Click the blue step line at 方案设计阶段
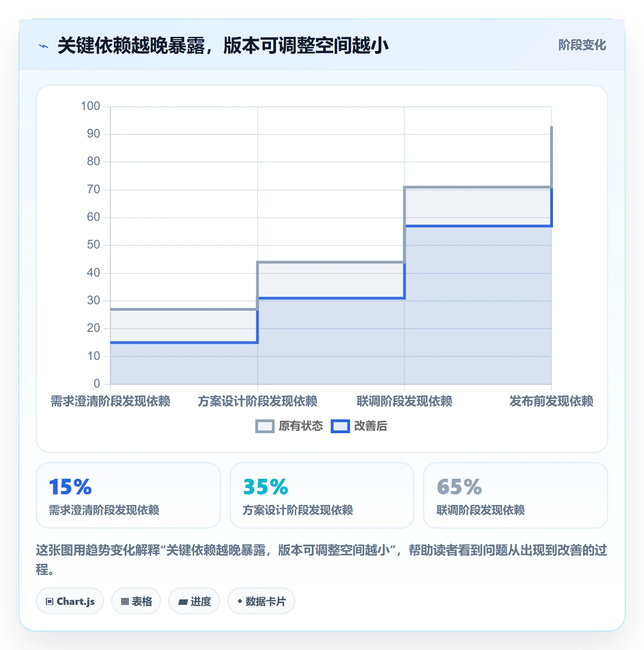Image resolution: width=644 pixels, height=650 pixels. [x=331, y=298]
